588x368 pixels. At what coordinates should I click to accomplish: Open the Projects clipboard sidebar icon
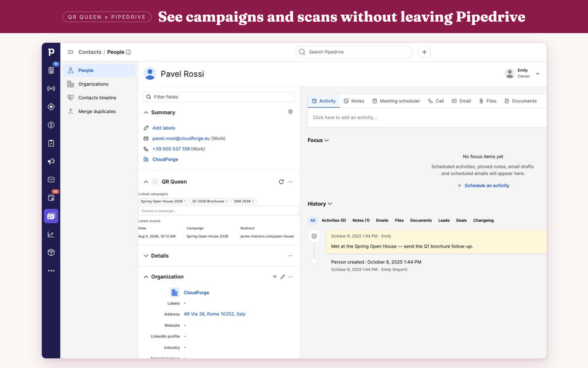pyautogui.click(x=51, y=143)
